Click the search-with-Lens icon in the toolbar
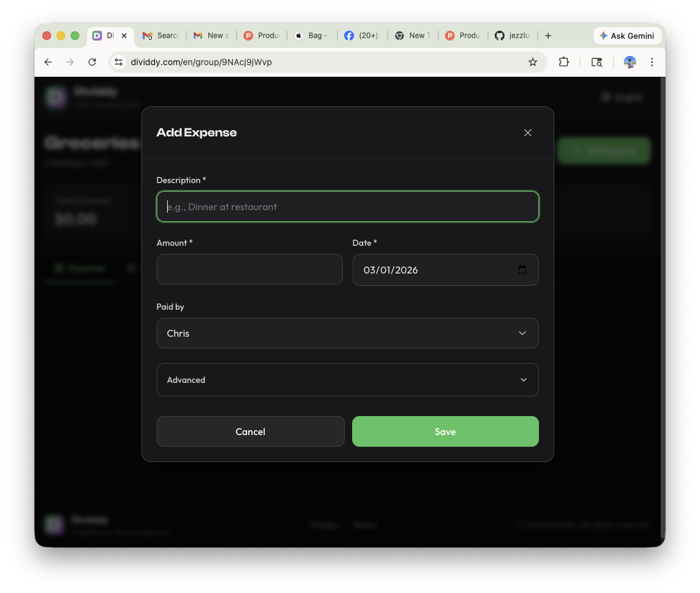 click(596, 62)
